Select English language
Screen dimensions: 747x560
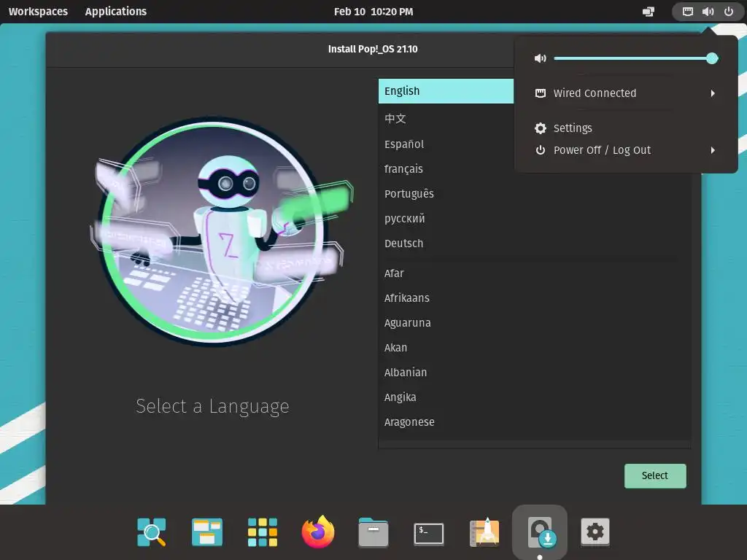(446, 91)
